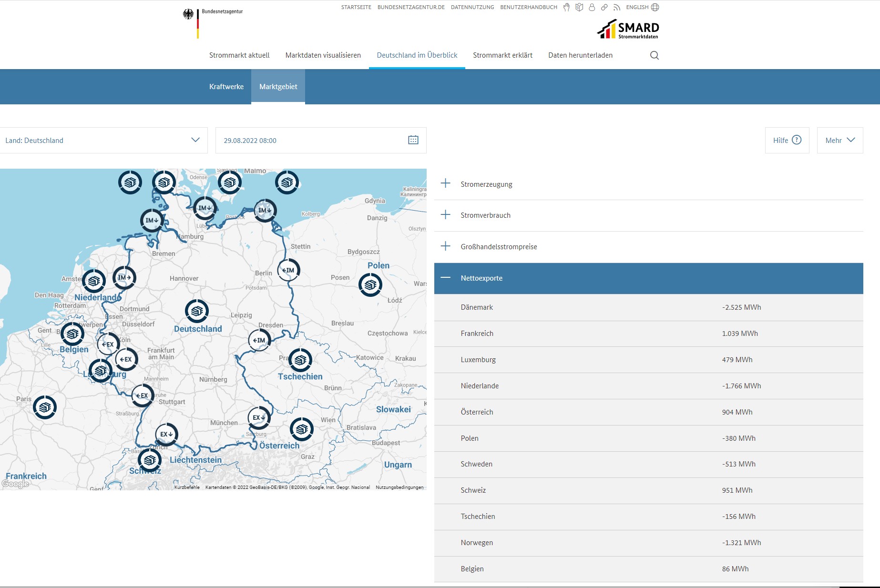Click the Hilfe button

click(x=787, y=140)
